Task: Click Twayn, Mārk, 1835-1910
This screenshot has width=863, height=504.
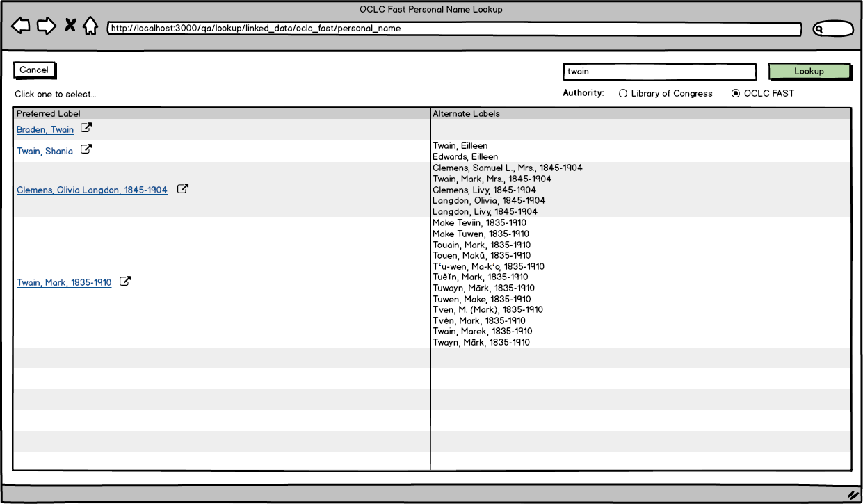Action: click(481, 342)
